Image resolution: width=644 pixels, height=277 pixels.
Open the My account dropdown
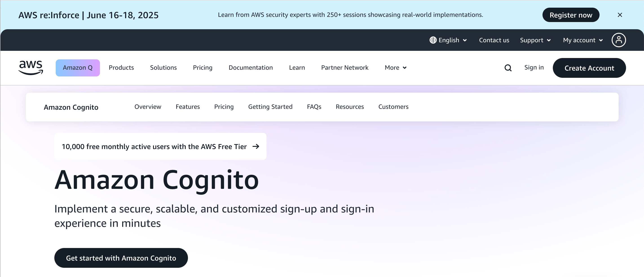click(x=583, y=40)
